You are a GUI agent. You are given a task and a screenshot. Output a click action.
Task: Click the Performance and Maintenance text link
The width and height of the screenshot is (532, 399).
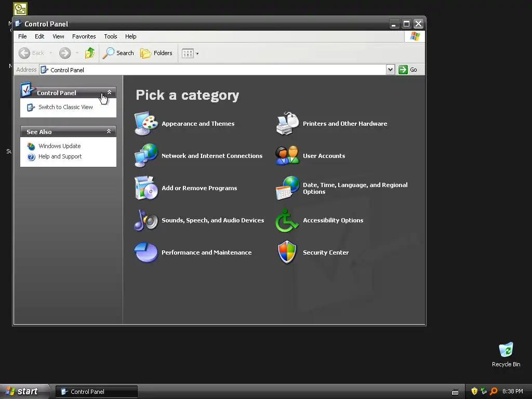pos(207,252)
